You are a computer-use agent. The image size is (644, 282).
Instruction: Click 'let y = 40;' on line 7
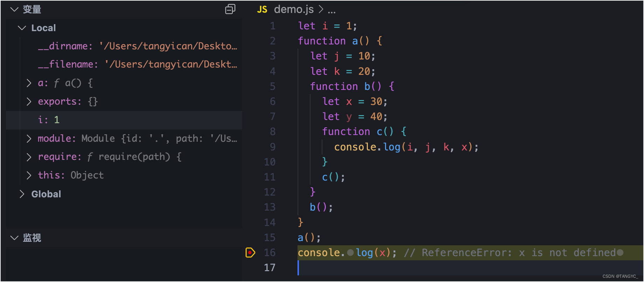click(355, 117)
